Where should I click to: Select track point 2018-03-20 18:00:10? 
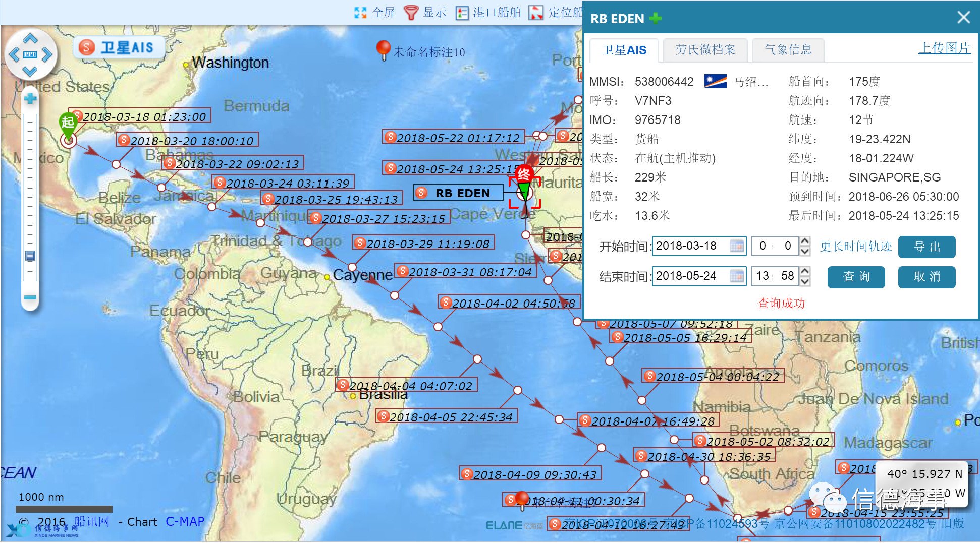tap(188, 140)
